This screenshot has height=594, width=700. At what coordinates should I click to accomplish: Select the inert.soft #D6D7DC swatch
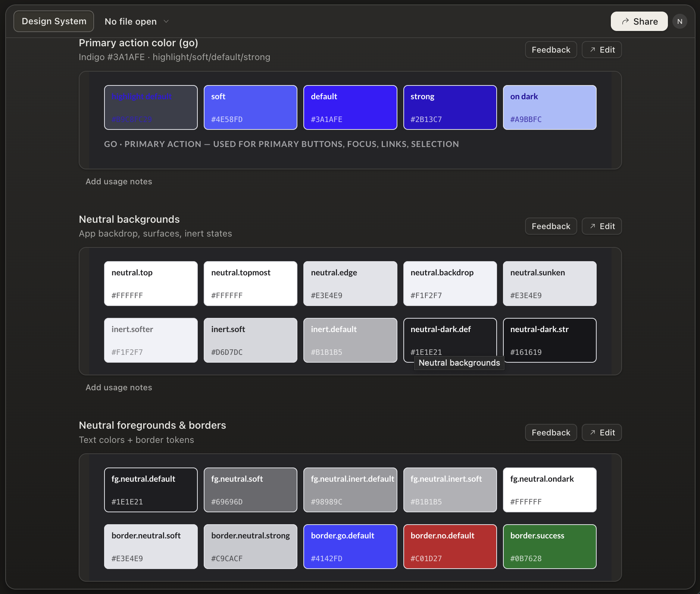pyautogui.click(x=250, y=340)
